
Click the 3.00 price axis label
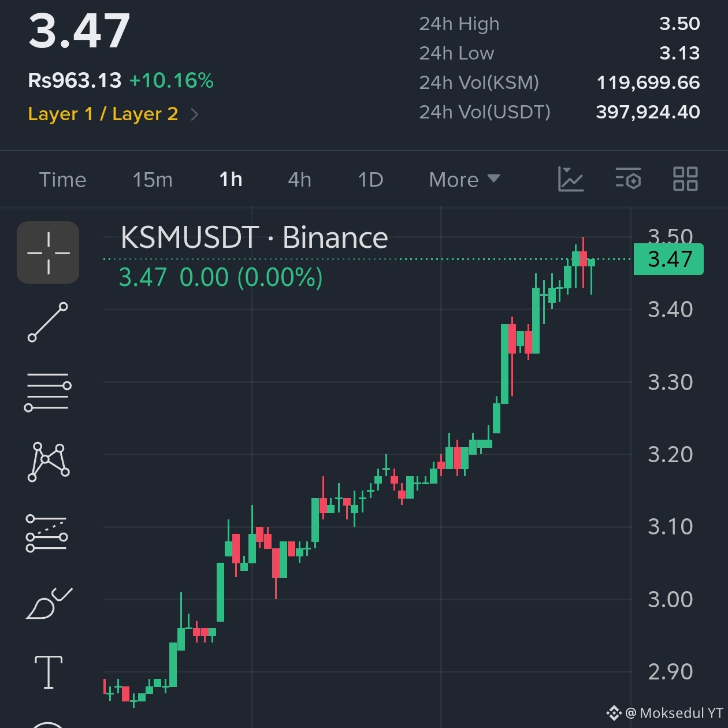670,599
